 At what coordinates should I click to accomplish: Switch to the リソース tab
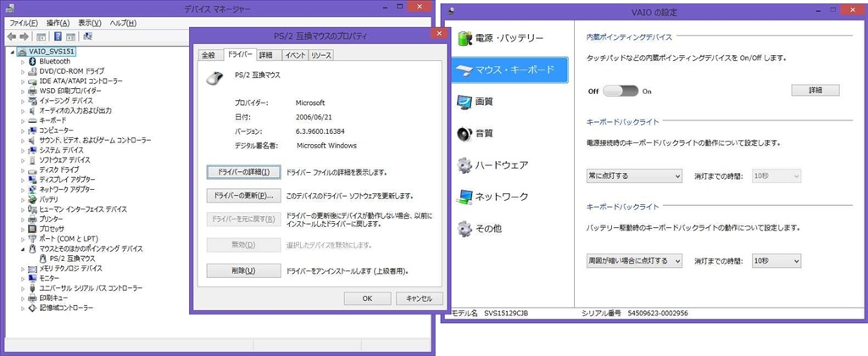click(x=320, y=55)
